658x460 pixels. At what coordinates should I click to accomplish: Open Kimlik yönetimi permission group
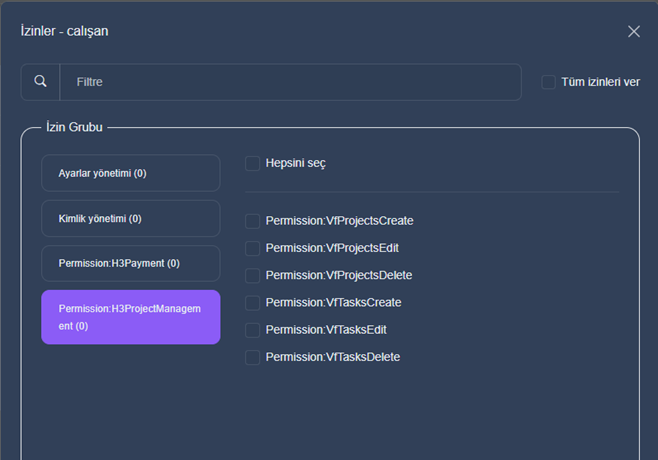[x=131, y=218]
